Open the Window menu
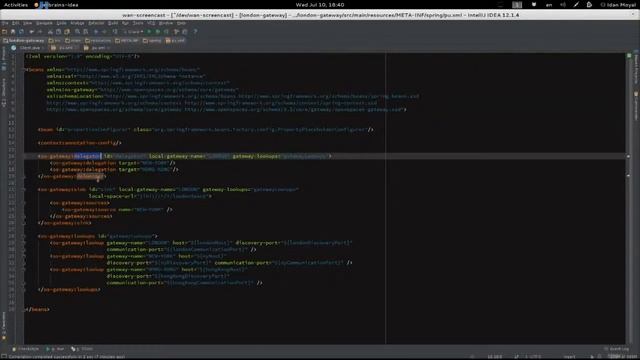 pyautogui.click(x=166, y=23)
